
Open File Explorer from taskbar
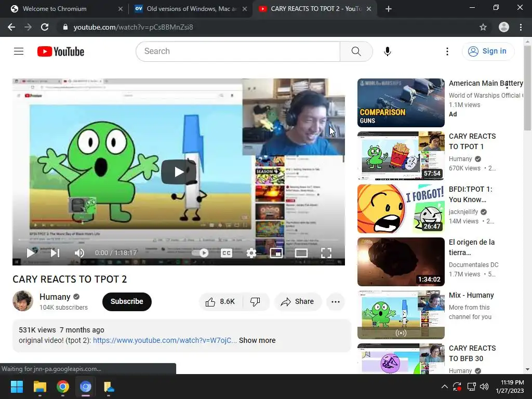(x=39, y=387)
